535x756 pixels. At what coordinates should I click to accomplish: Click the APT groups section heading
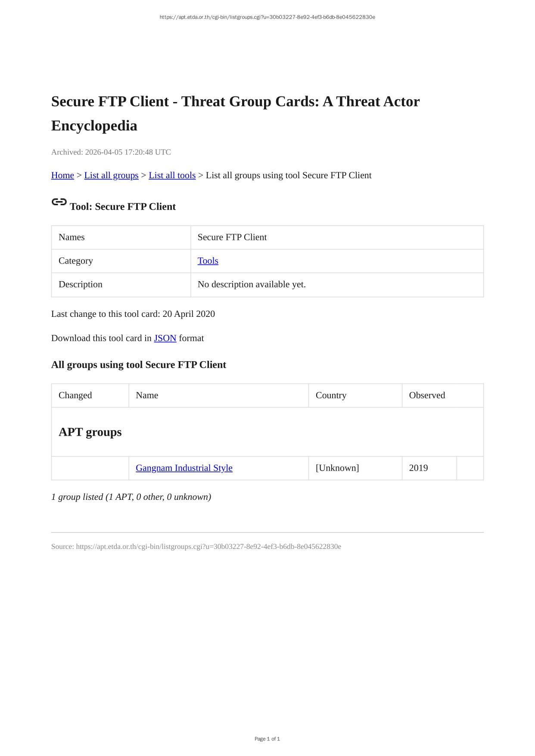click(x=90, y=432)
